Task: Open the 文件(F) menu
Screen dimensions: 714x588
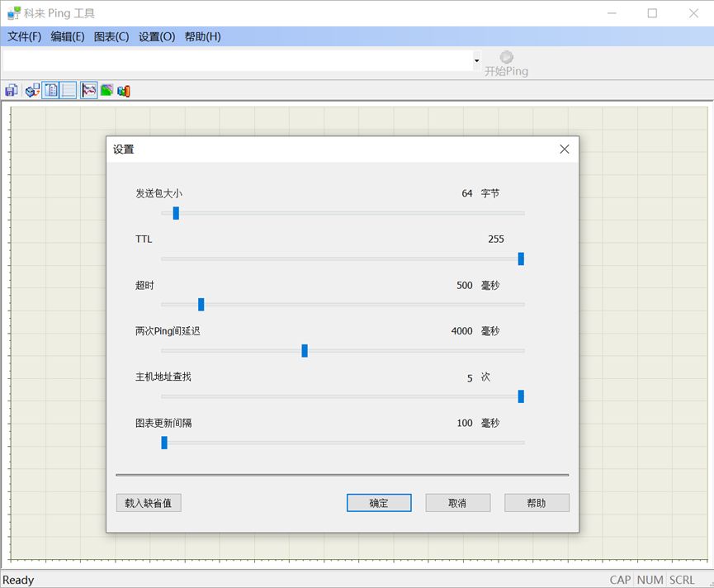Action: (24, 36)
